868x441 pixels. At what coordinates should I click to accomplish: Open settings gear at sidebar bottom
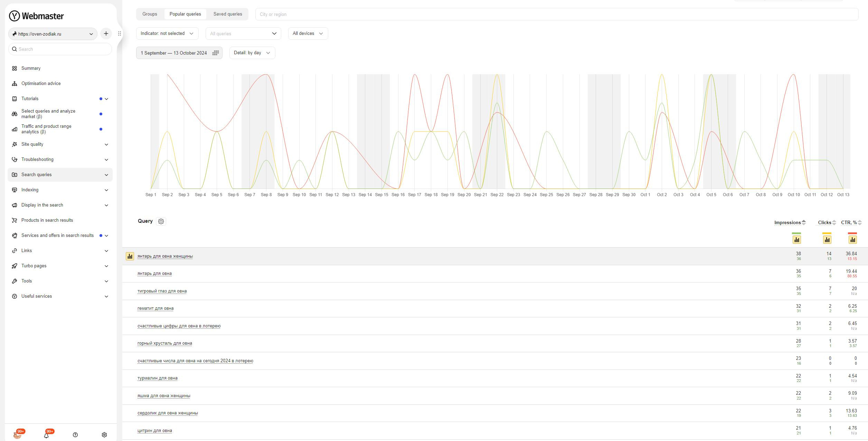click(104, 435)
